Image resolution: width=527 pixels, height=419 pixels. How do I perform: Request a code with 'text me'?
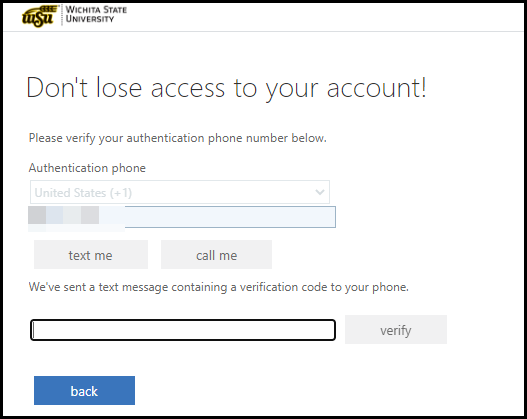(91, 255)
